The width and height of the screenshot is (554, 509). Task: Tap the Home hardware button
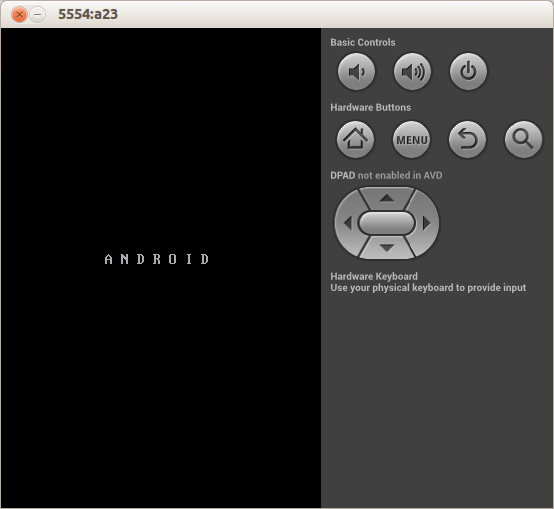pos(355,139)
